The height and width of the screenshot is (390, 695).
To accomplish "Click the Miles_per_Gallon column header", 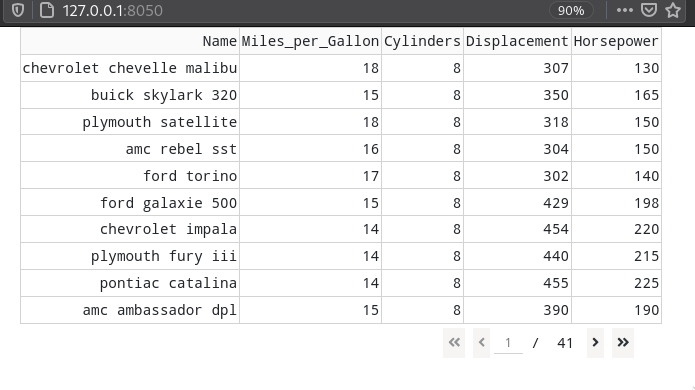I will pyautogui.click(x=310, y=41).
